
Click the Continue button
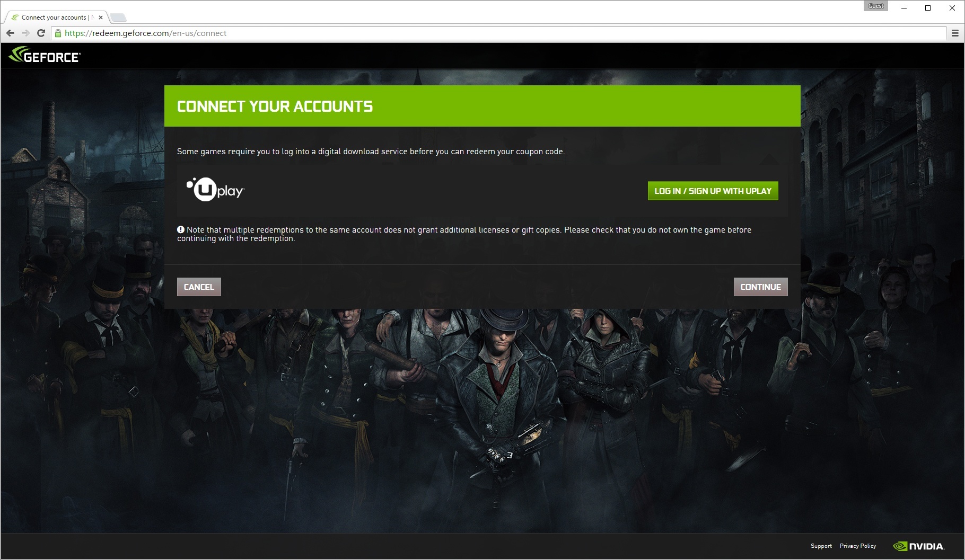point(760,287)
